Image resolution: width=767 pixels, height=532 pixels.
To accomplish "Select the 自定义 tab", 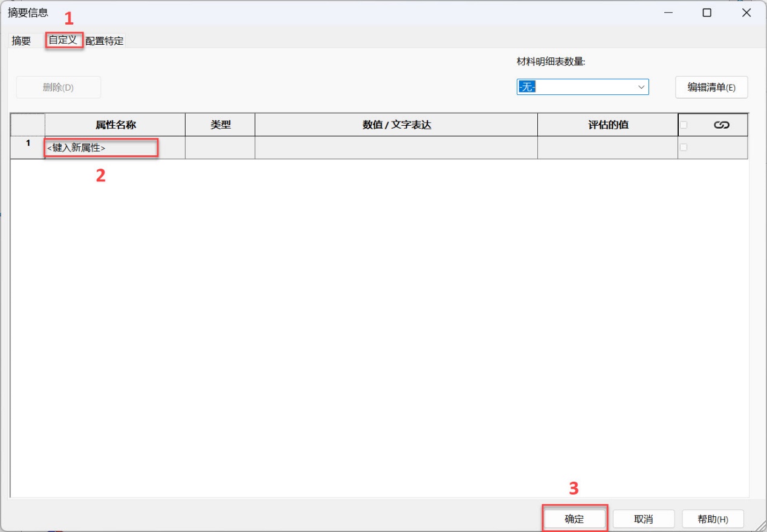I will pos(63,41).
